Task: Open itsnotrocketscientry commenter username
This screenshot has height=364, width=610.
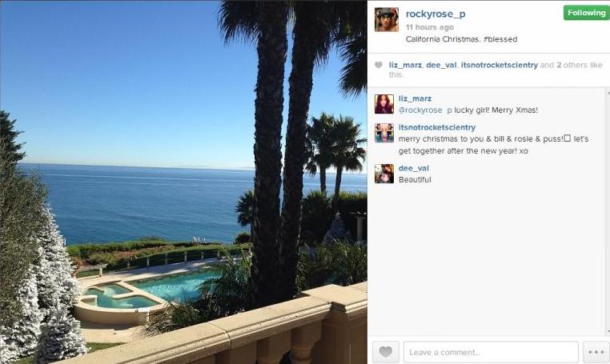Action: tap(437, 127)
